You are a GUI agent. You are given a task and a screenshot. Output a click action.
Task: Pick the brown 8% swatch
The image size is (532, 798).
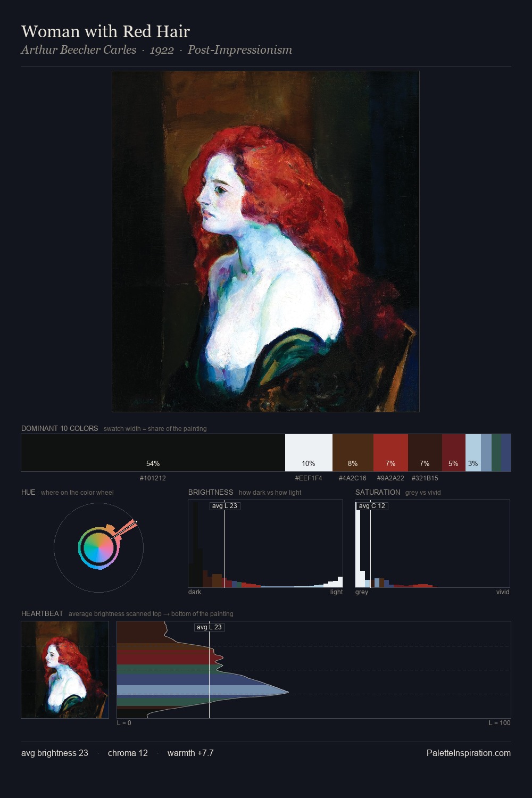click(353, 453)
